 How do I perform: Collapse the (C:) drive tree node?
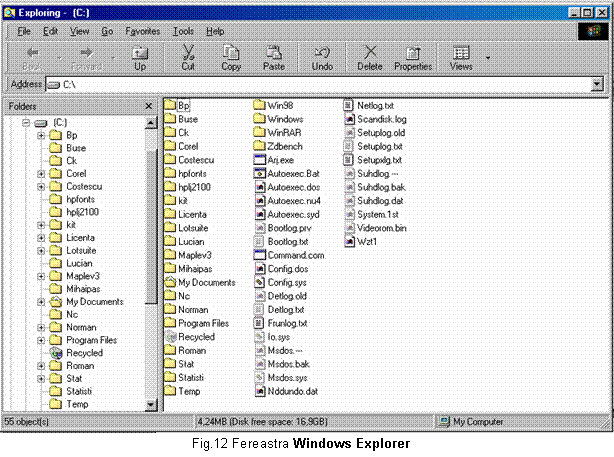(x=26, y=122)
